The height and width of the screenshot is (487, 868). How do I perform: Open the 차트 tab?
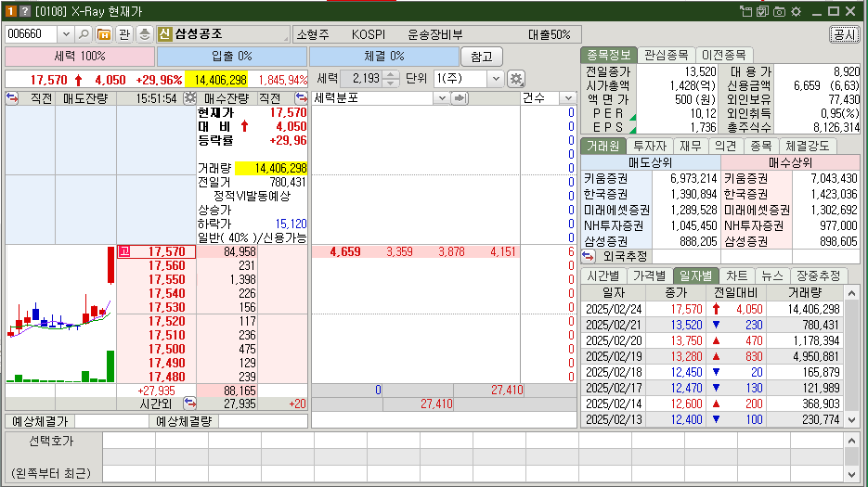click(737, 276)
